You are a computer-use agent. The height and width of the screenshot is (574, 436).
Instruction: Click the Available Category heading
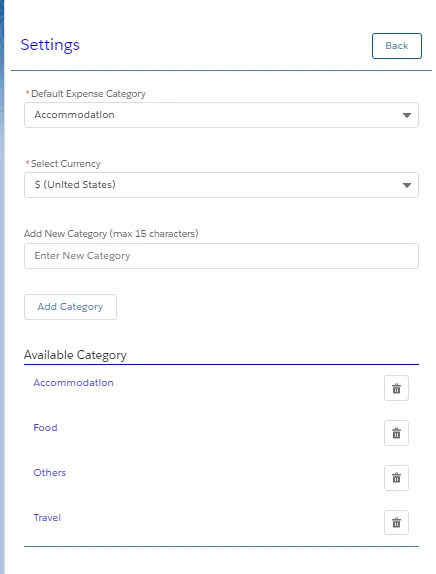click(75, 355)
